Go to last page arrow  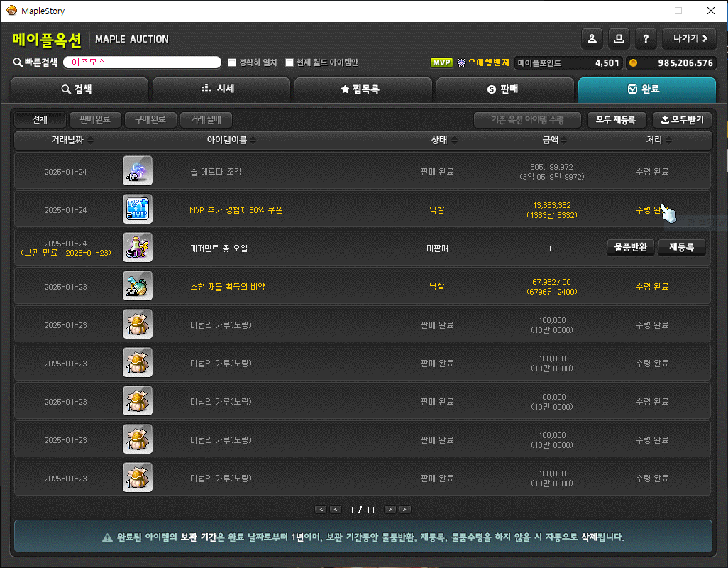pyautogui.click(x=405, y=510)
